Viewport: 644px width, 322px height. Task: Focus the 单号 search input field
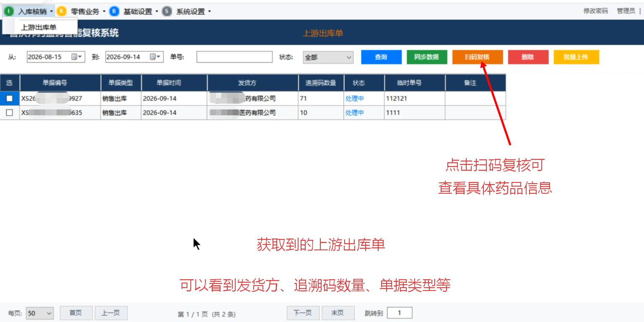click(x=234, y=57)
